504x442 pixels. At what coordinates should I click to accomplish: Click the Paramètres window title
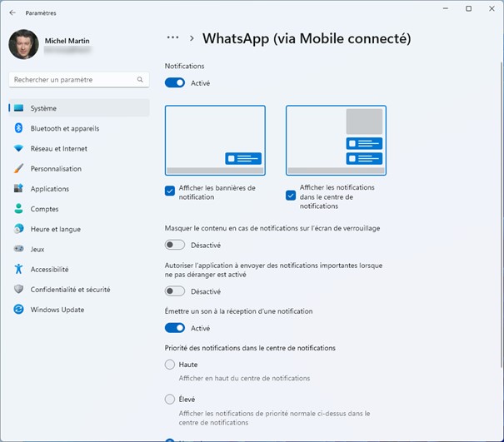click(41, 12)
